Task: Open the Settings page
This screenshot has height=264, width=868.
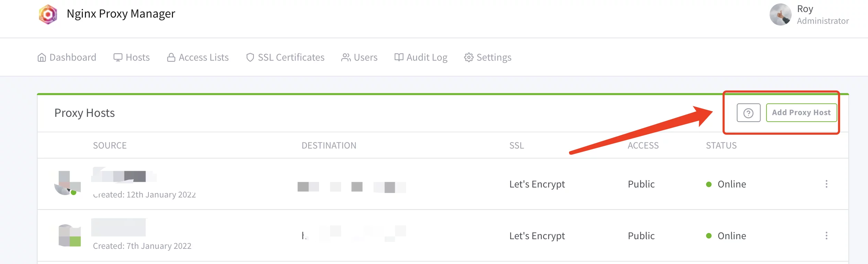Action: tap(488, 57)
